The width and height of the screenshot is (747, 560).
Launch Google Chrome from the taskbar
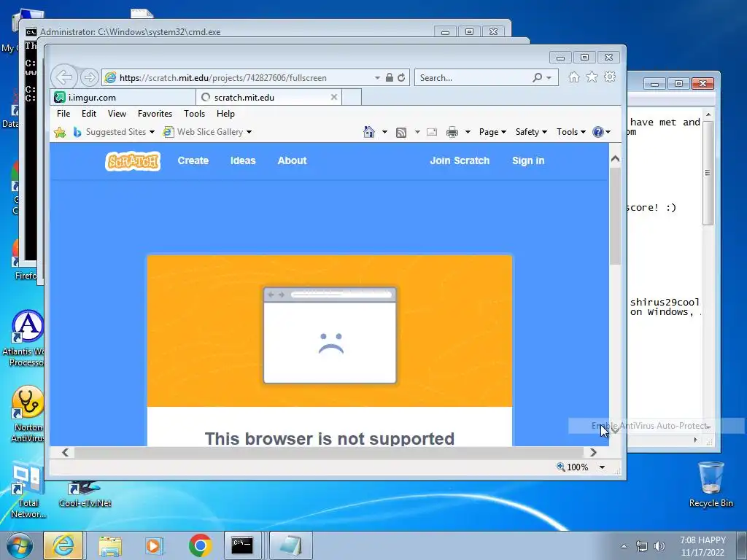click(200, 545)
